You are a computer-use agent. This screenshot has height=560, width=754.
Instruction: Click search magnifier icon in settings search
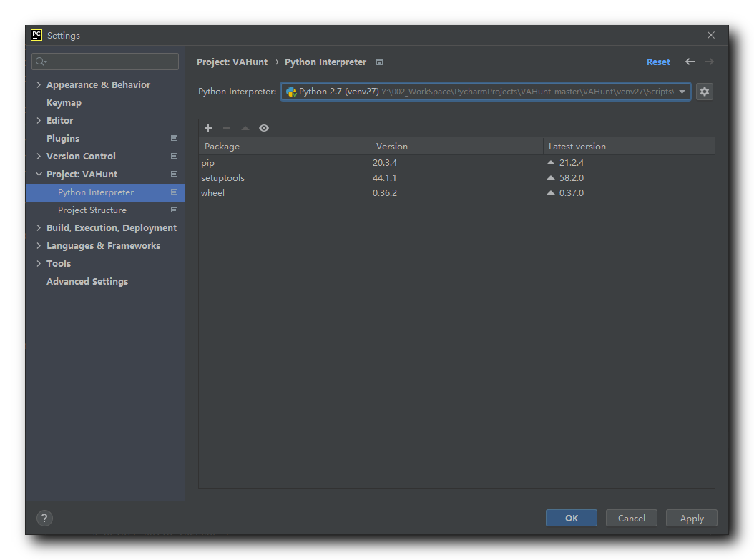pyautogui.click(x=41, y=62)
